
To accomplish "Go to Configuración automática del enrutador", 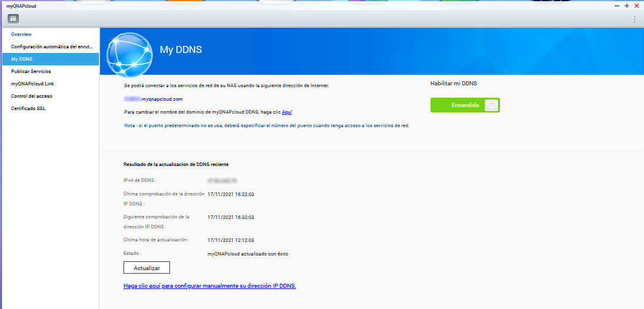I will point(52,46).
